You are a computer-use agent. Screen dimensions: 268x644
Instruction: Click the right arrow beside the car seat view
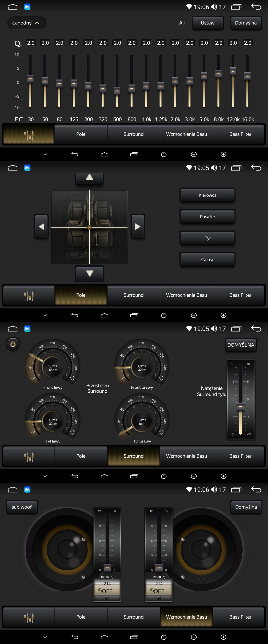pyautogui.click(x=138, y=227)
